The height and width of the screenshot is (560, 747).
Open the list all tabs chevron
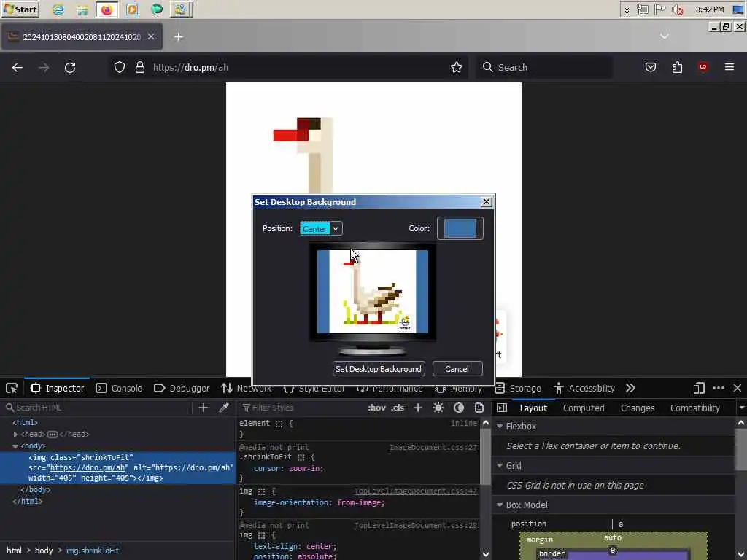click(665, 36)
